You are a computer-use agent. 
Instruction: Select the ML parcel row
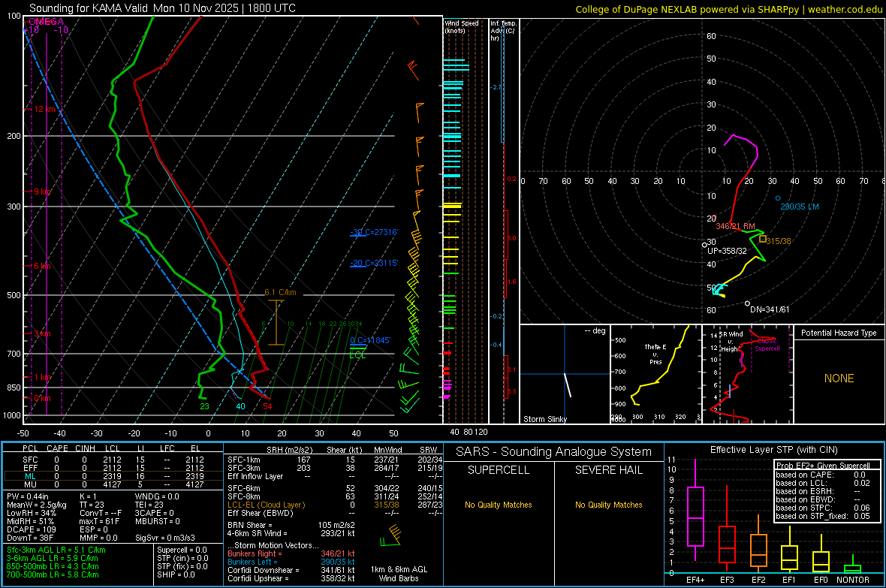point(113,476)
